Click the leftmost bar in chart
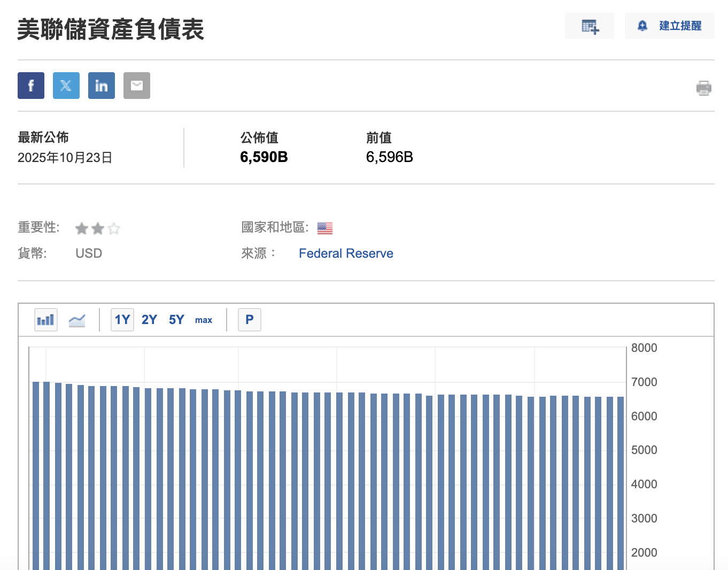This screenshot has height=570, width=728. [36, 476]
